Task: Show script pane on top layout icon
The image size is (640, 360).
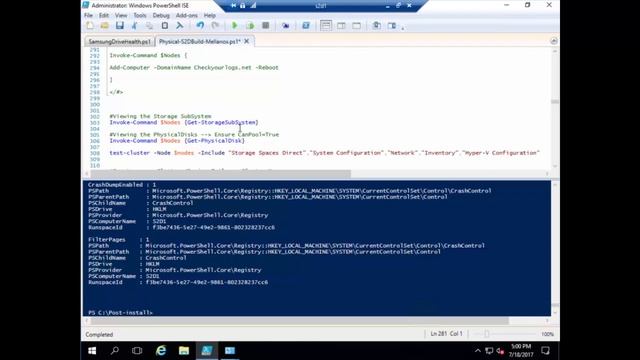Action: coord(326,26)
